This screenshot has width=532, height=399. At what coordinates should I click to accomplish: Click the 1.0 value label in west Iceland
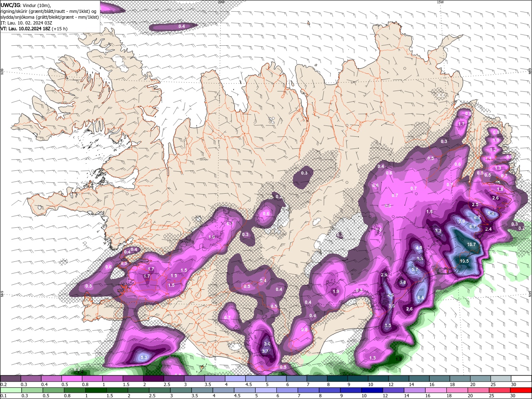tap(211, 237)
